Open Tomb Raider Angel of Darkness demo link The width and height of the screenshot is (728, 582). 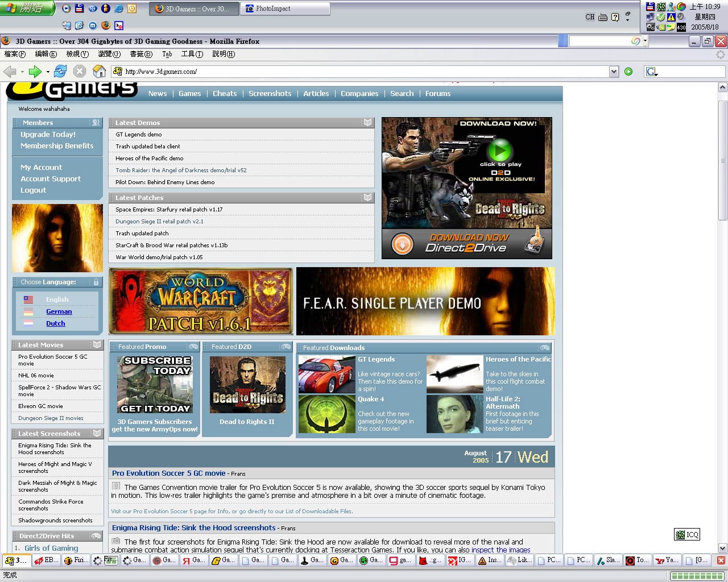[x=181, y=171]
